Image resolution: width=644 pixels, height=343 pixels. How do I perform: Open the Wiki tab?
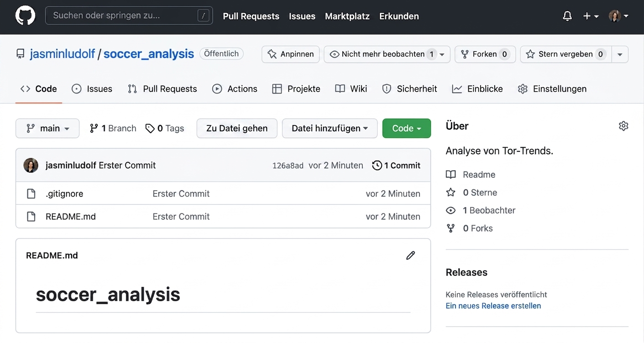point(351,89)
